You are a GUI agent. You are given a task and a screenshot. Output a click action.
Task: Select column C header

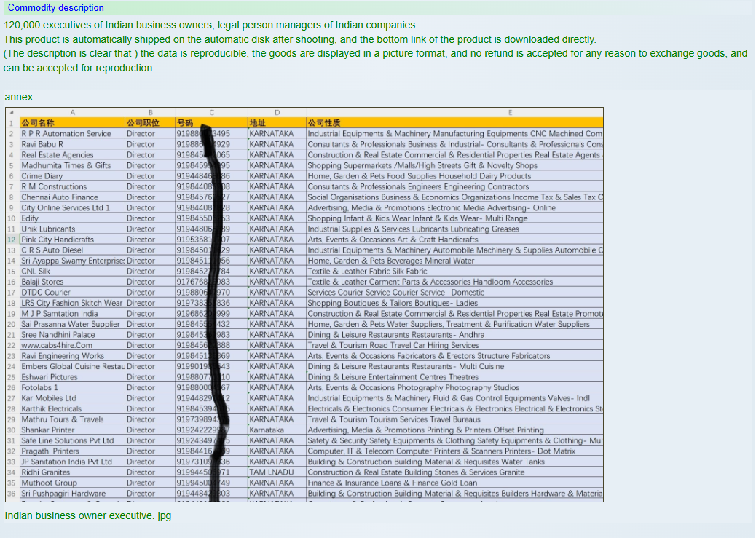(211, 112)
